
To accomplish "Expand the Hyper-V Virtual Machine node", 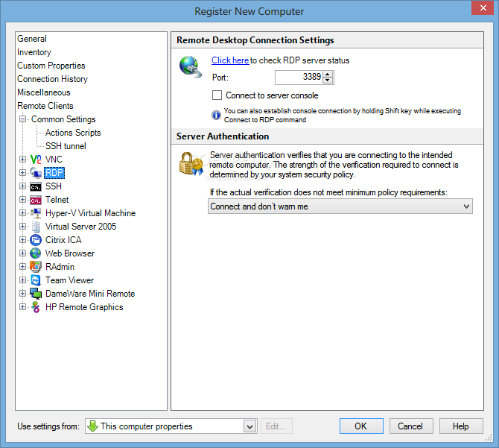I will point(22,213).
